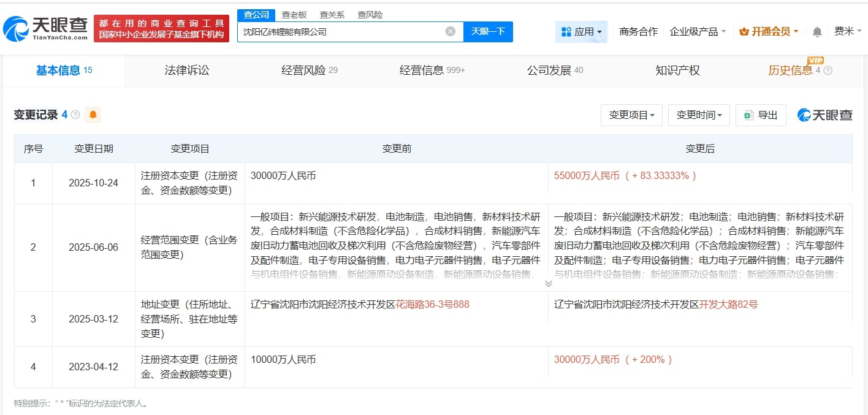Open the 变更项目 filter dropdown
Image resolution: width=868 pixels, height=415 pixels.
pyautogui.click(x=631, y=115)
